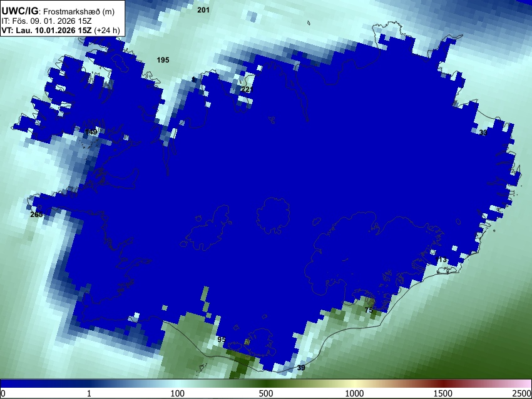Click the map value label 39
Image resolution: width=532 pixels, height=399 pixels.
pos(301,368)
